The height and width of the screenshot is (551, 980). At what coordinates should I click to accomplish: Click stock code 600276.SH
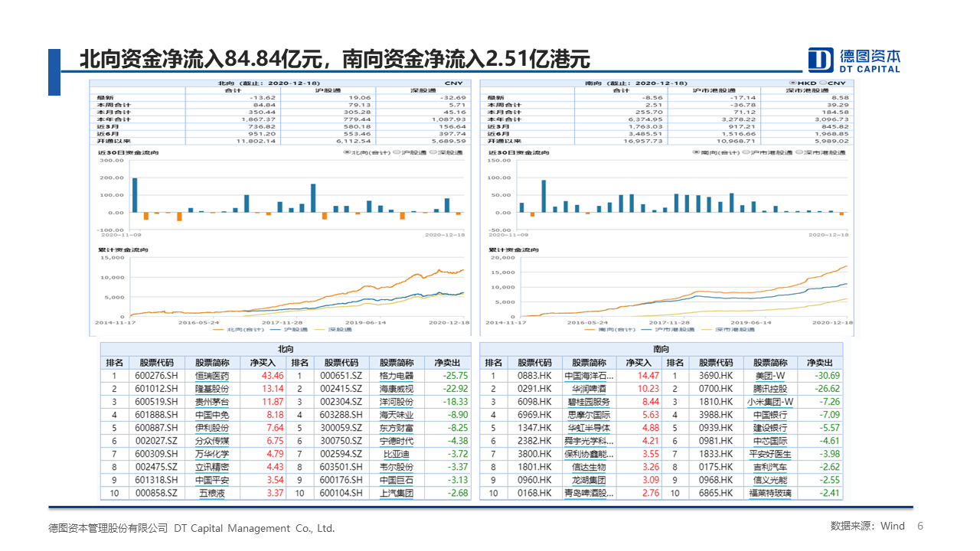(x=156, y=376)
